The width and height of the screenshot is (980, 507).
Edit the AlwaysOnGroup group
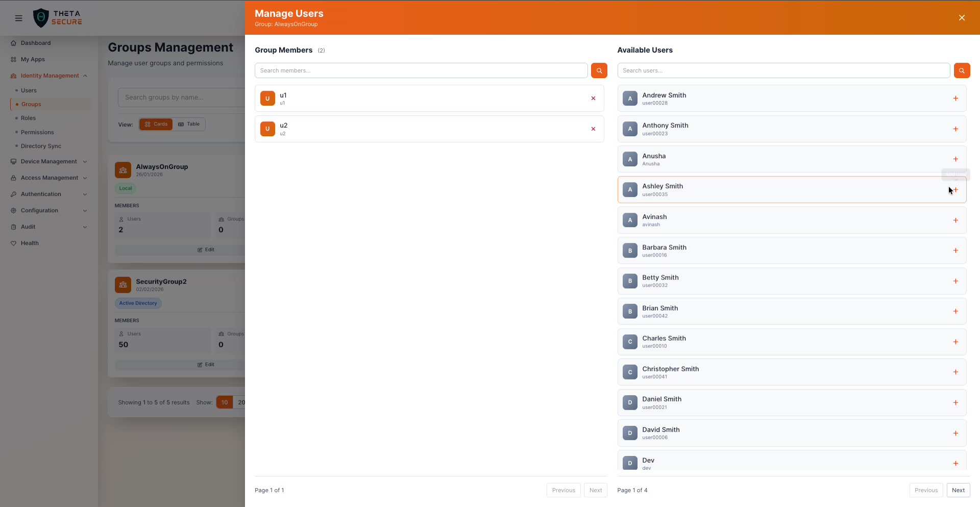click(206, 250)
